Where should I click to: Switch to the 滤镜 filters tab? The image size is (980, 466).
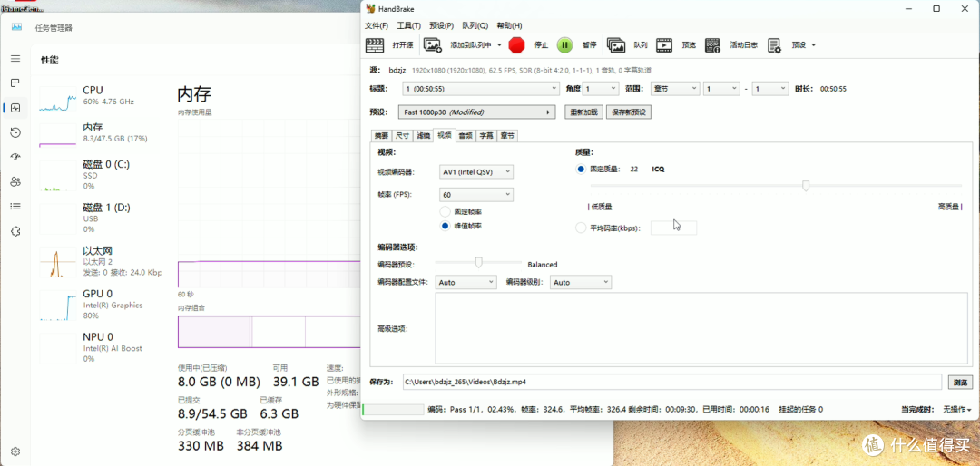(423, 136)
